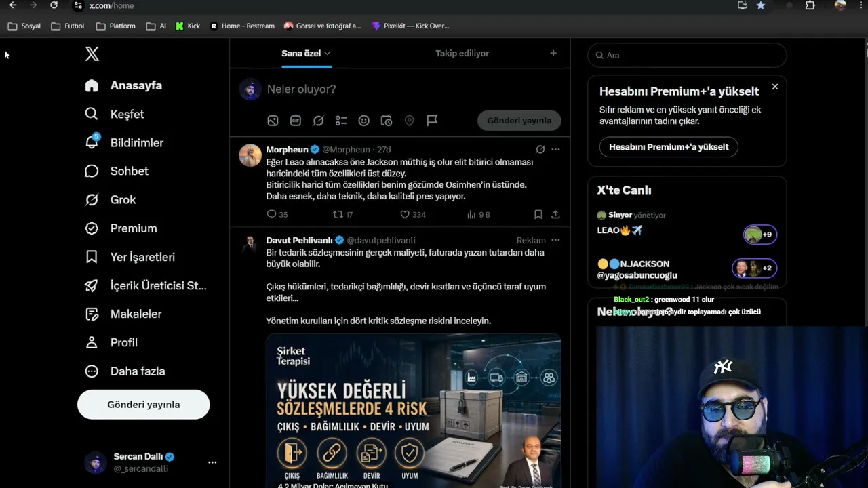Open Makaleler articles page
This screenshot has height=488, width=868.
point(123,314)
